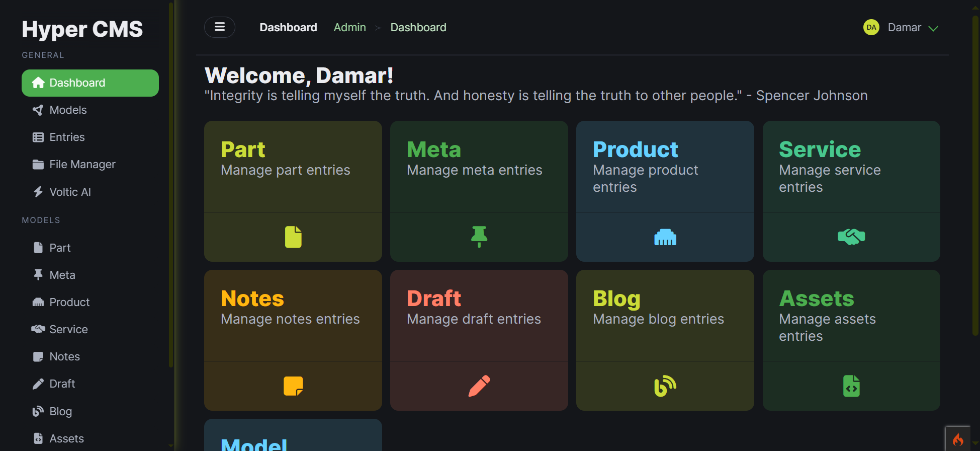Viewport: 980px width, 451px height.
Task: Toggle the sidebar with the hamburger button
Action: [x=220, y=27]
